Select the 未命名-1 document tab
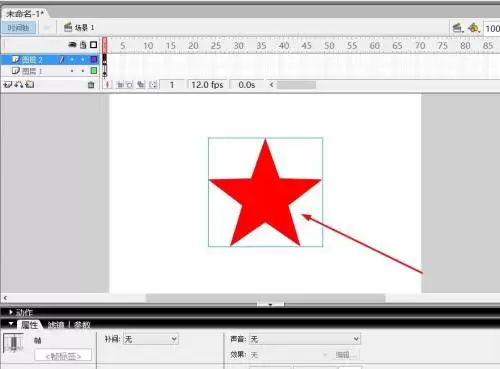Viewport: 500px width, 369px height. 25,14
